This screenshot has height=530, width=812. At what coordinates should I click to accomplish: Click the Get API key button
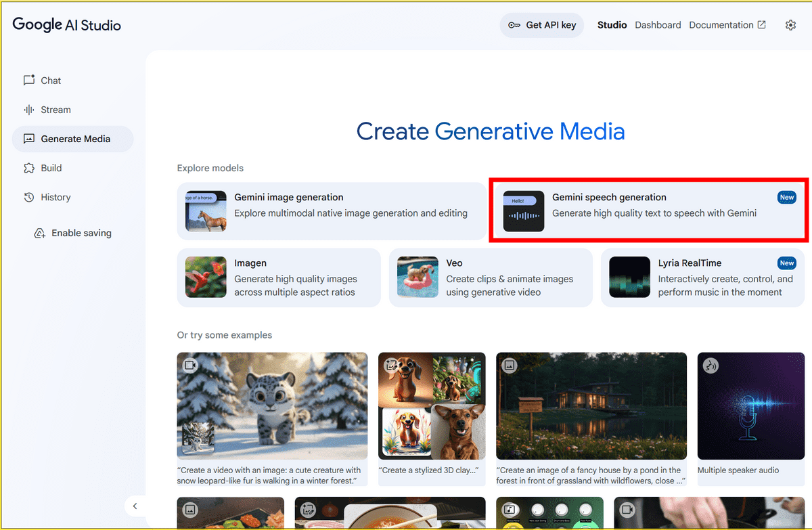542,25
